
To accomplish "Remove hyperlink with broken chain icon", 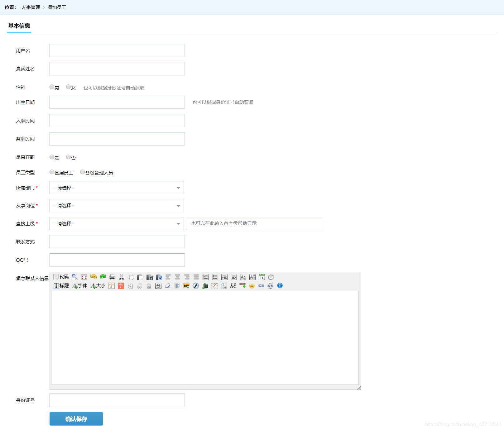I will pos(271,286).
